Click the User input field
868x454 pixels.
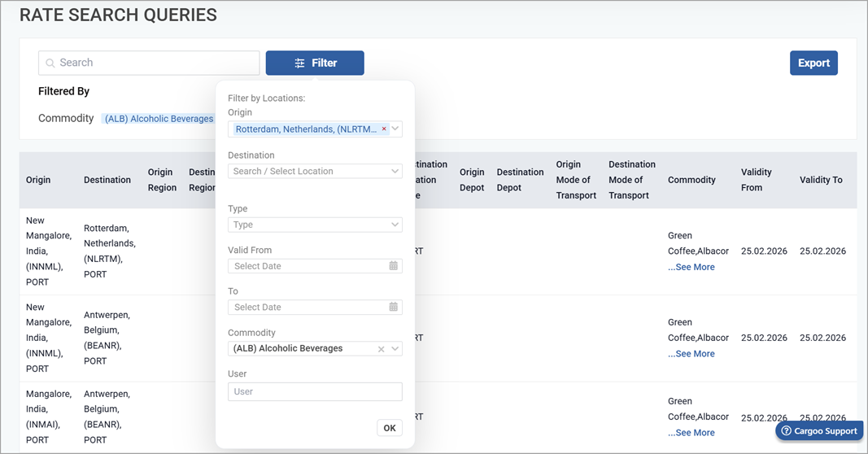[x=315, y=391]
